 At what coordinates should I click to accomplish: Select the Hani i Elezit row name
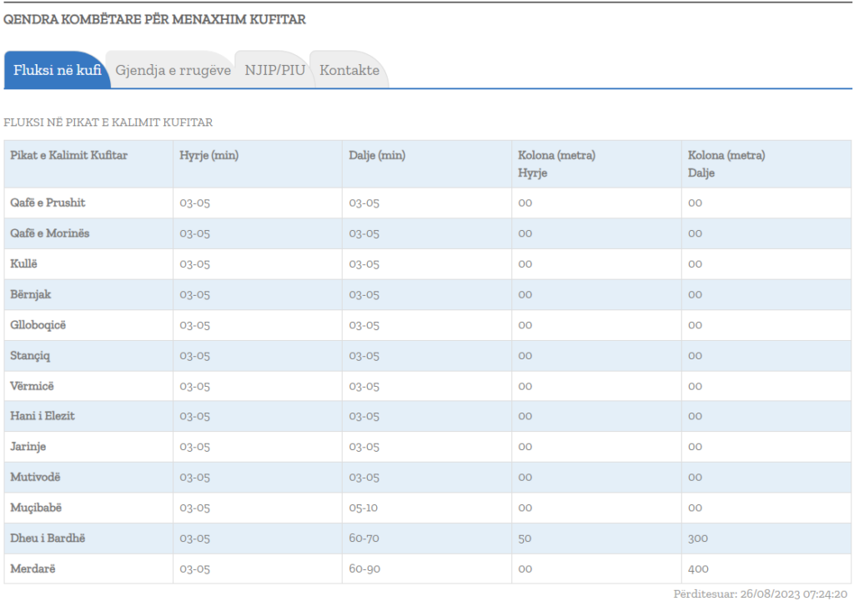point(42,416)
